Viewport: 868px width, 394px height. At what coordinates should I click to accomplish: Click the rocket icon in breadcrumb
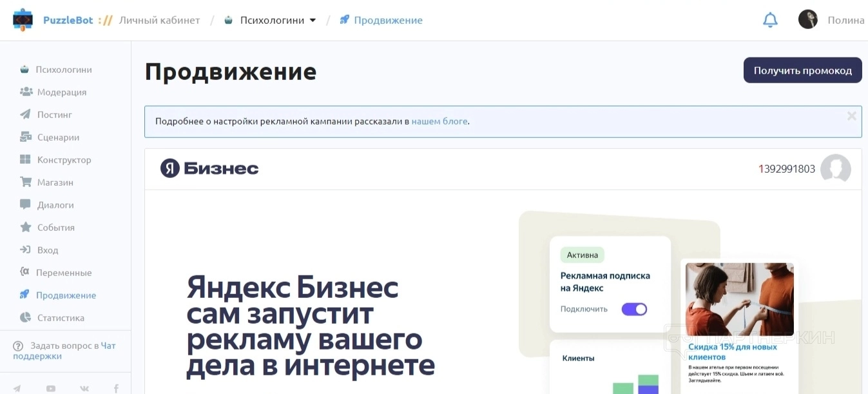click(345, 20)
